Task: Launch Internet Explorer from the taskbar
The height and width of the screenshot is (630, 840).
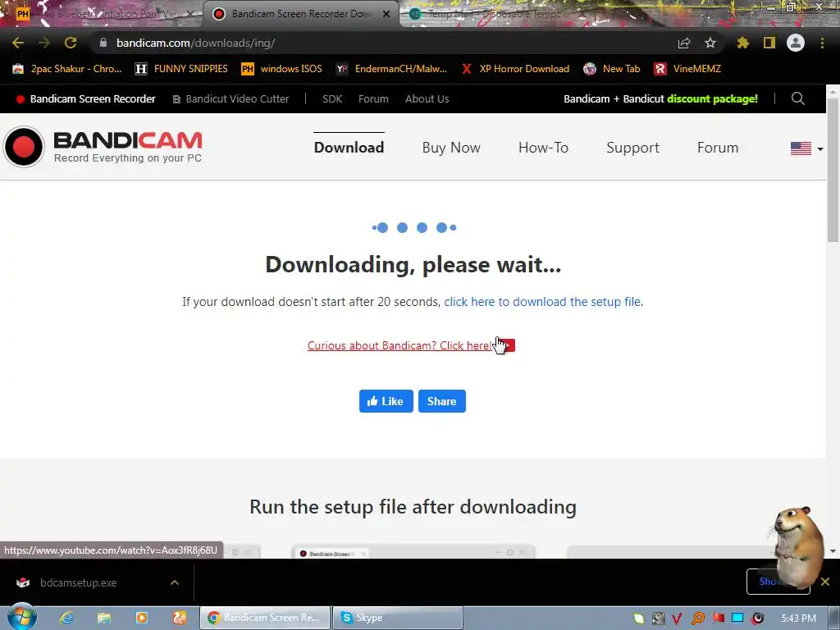Action: point(66,618)
